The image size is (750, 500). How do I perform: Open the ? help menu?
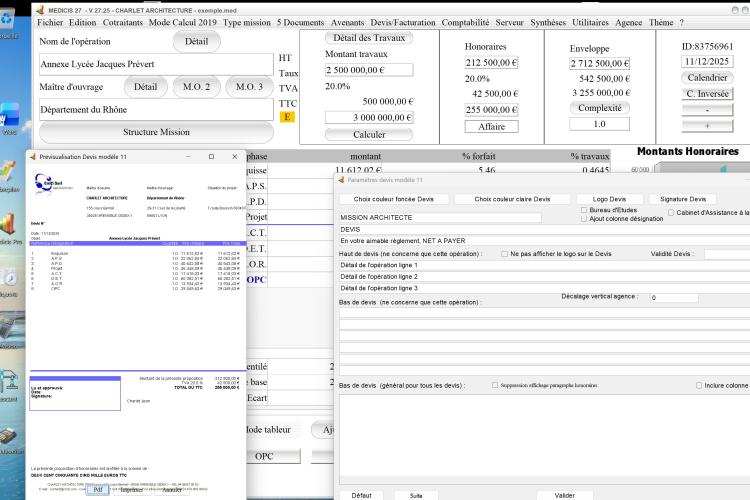(682, 22)
